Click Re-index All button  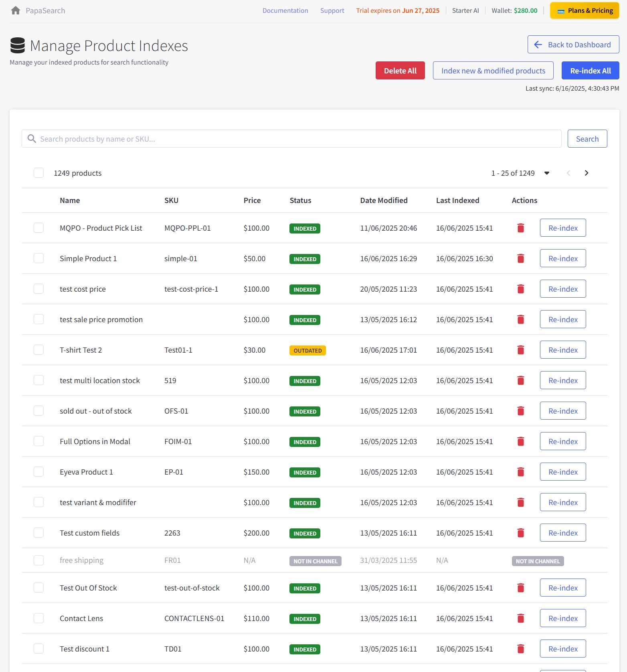point(590,71)
